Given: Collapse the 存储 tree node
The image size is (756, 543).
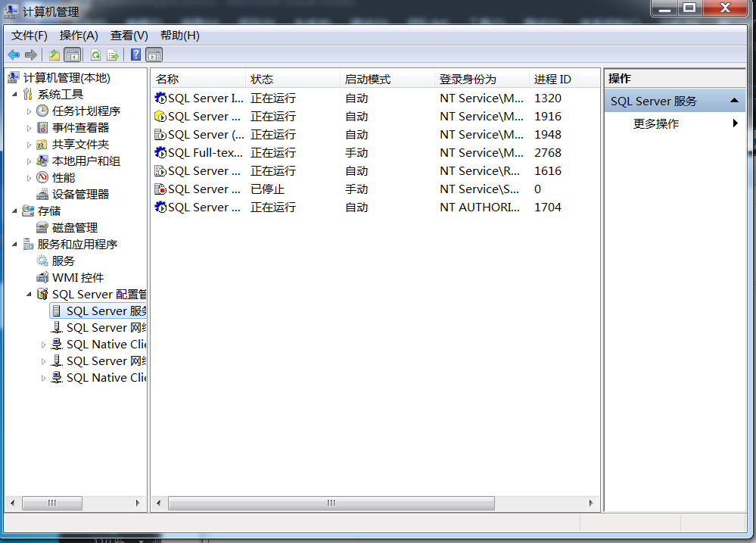Looking at the screenshot, I should click(x=14, y=211).
